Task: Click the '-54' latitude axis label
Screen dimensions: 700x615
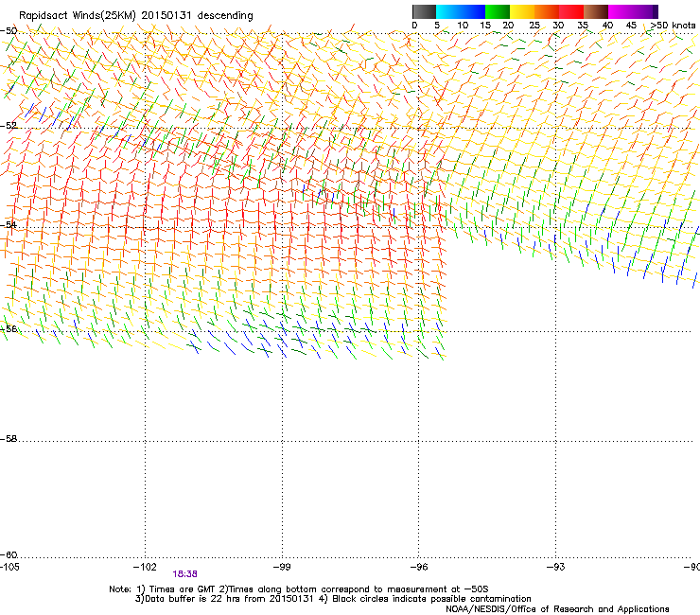Action: tap(9, 224)
